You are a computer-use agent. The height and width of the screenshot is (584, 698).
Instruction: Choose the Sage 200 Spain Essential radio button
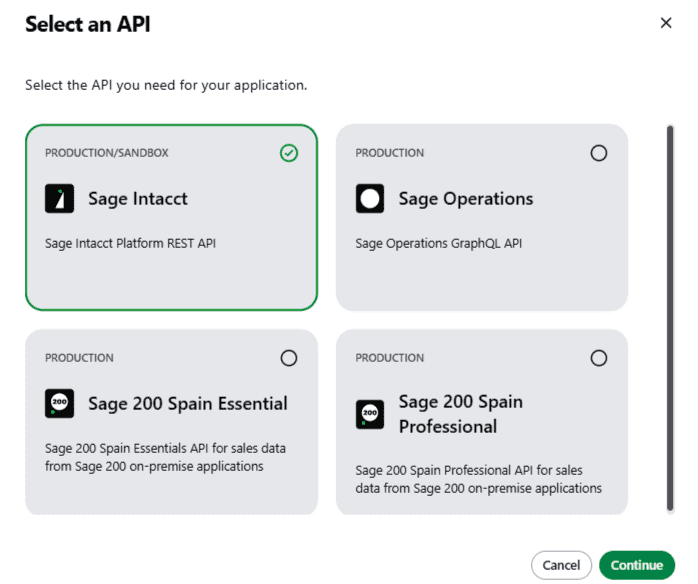pyautogui.click(x=289, y=358)
